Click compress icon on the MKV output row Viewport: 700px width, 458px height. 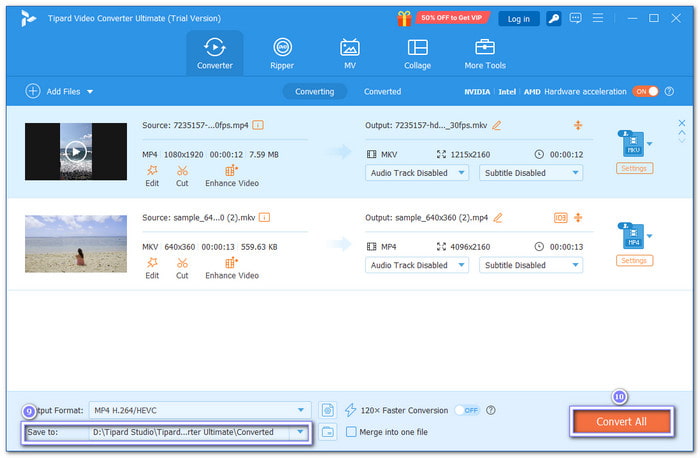click(578, 125)
